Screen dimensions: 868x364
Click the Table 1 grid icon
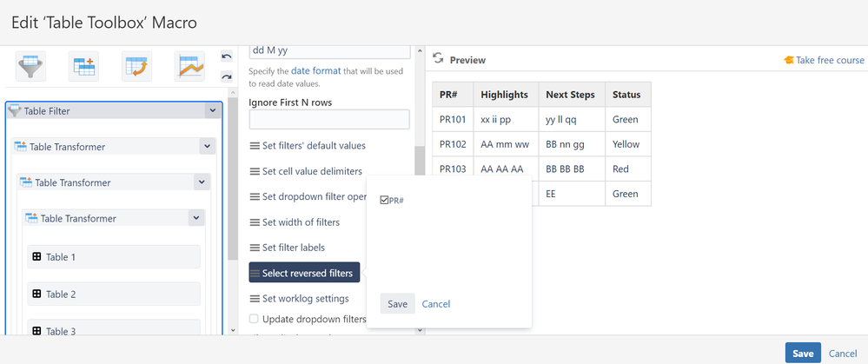pos(36,256)
